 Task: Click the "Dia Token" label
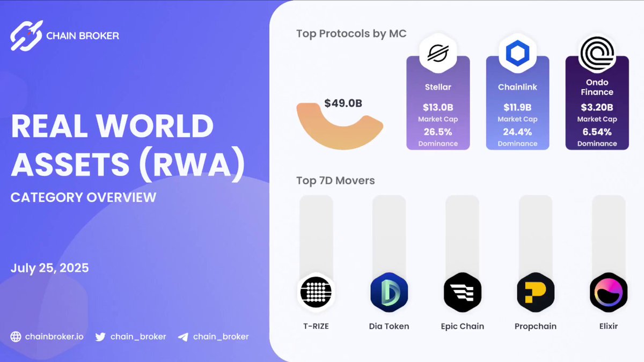pos(389,326)
